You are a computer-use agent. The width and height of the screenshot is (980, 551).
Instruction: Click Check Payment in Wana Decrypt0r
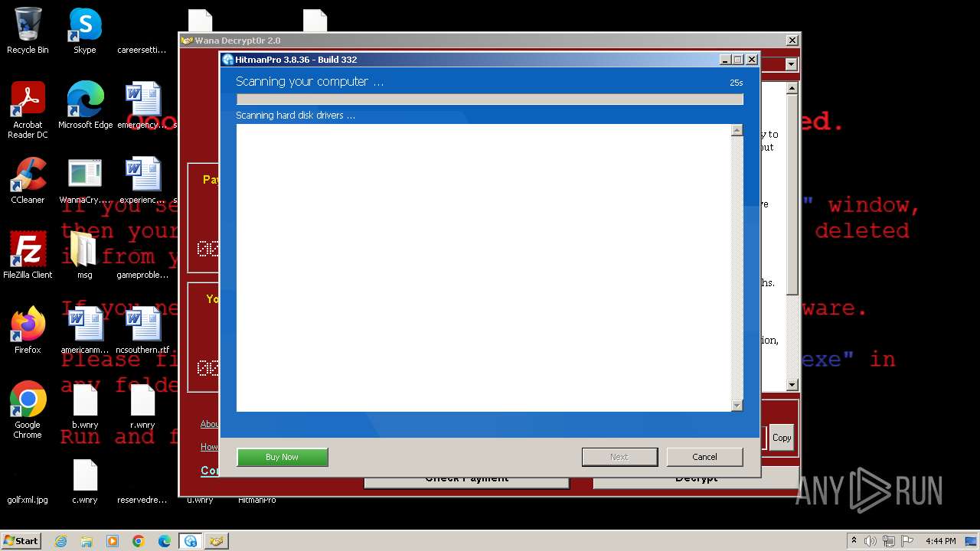coord(466,480)
